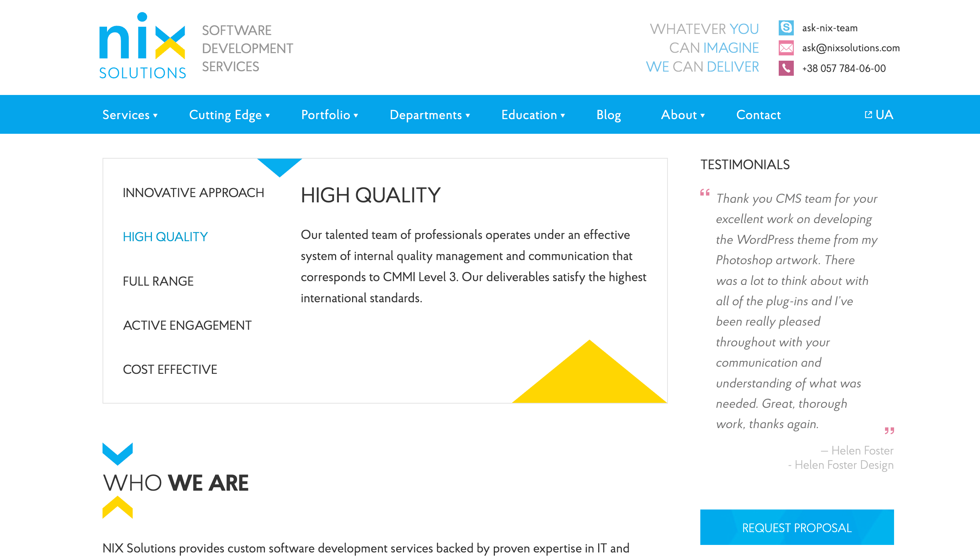Image resolution: width=980 pixels, height=560 pixels.
Task: Select the FULL RANGE section toggle
Action: 158,280
